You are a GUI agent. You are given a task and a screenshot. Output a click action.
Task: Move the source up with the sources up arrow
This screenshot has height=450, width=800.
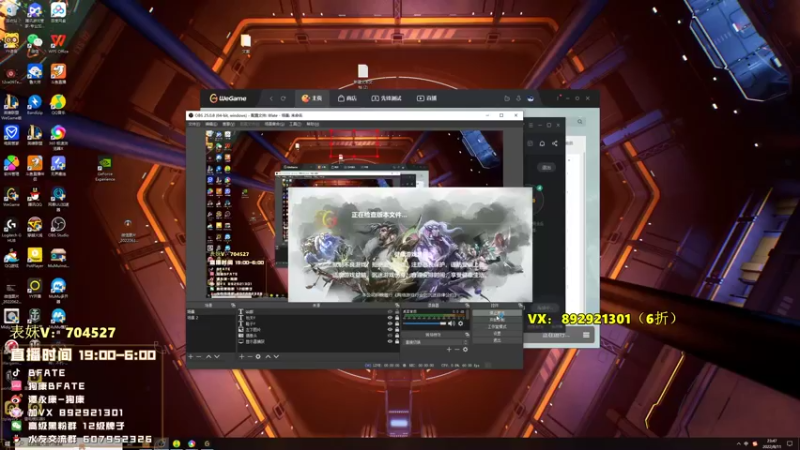click(268, 357)
